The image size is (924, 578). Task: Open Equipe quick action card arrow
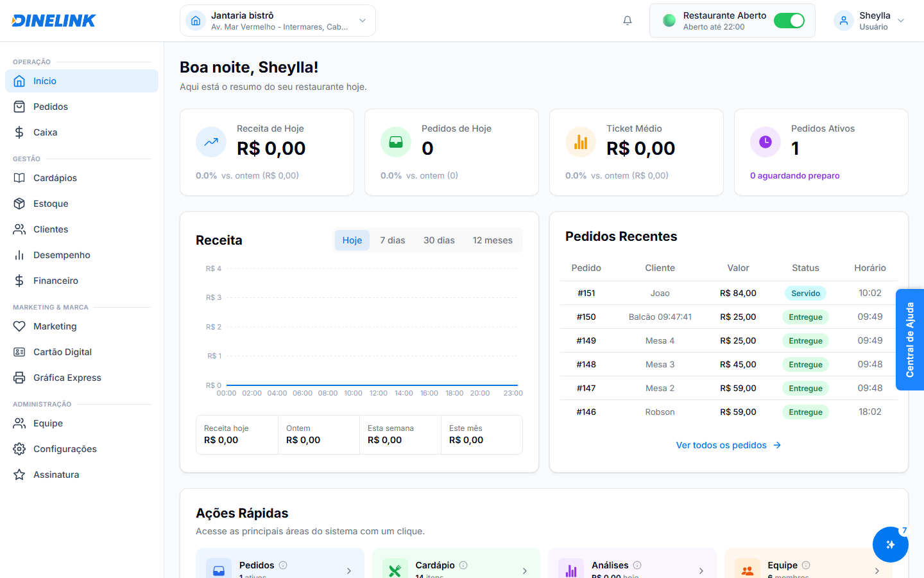coord(877,570)
